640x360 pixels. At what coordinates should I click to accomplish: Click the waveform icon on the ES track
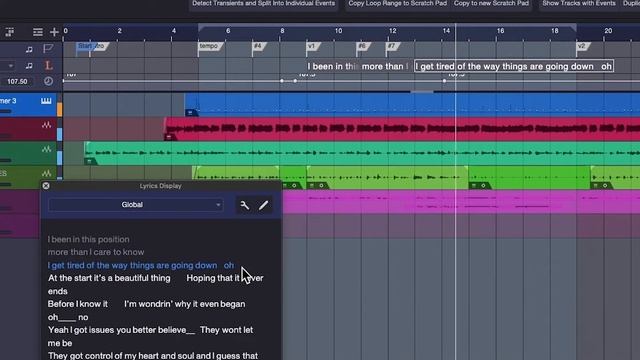click(47, 173)
